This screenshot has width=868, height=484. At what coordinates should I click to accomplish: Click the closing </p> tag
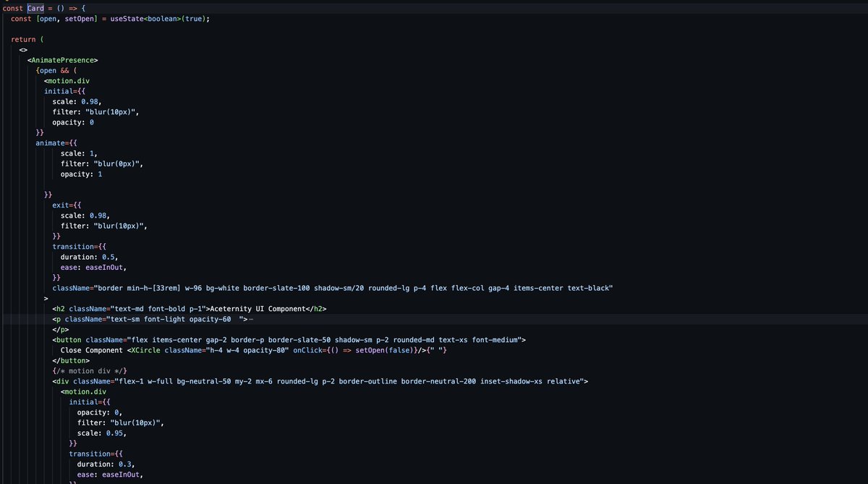point(61,330)
